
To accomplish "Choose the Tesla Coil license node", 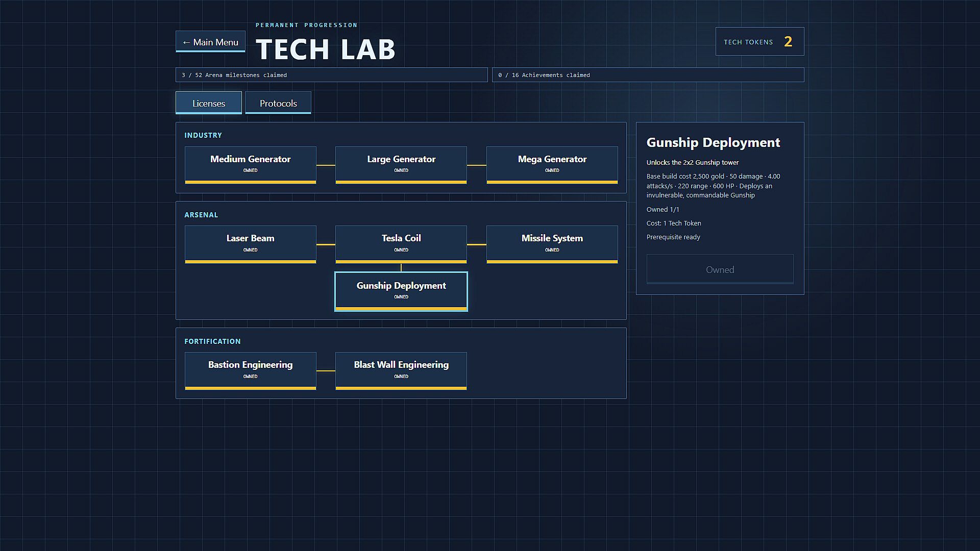I will tap(401, 244).
